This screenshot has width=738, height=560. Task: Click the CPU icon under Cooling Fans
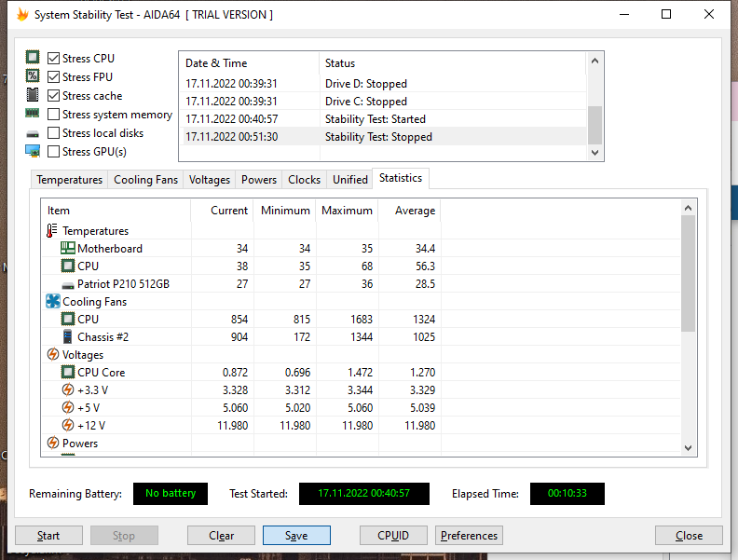coord(68,319)
